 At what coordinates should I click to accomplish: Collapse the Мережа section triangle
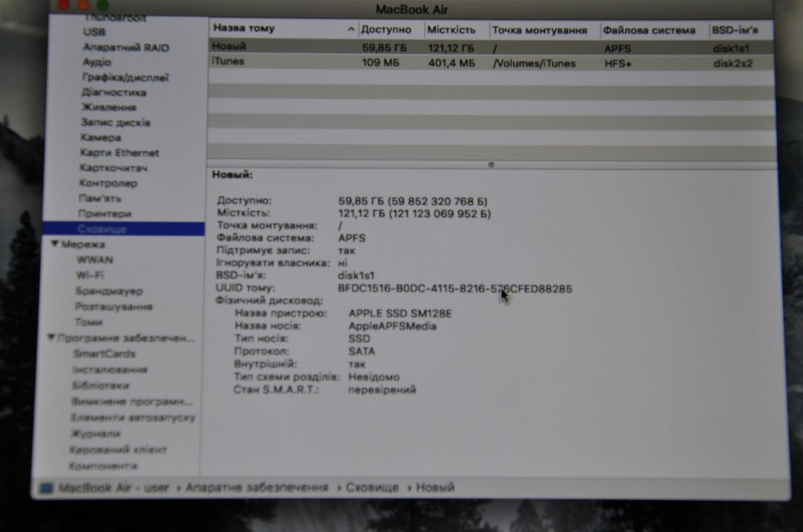(x=55, y=244)
